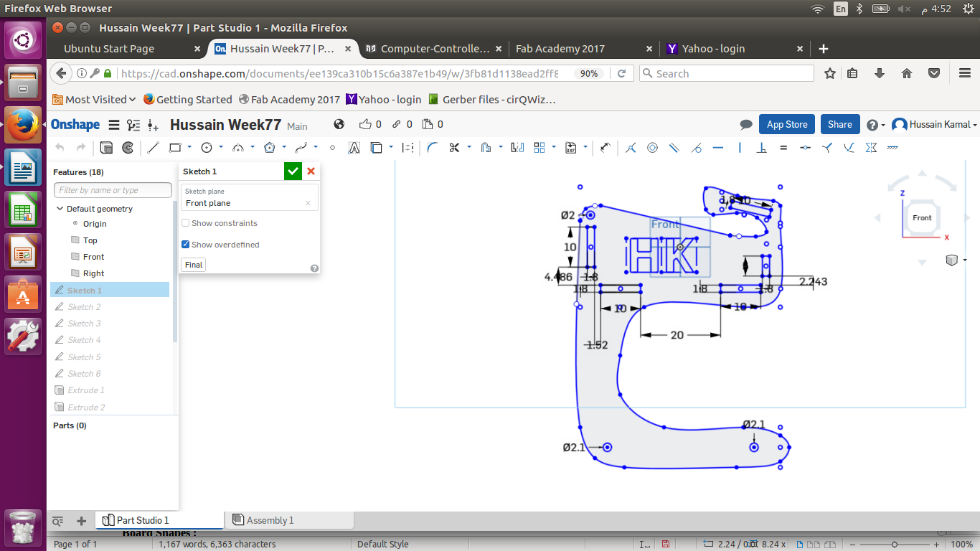Toggle Construction geometry tool
Image resolution: width=980 pixels, height=551 pixels.
[408, 148]
